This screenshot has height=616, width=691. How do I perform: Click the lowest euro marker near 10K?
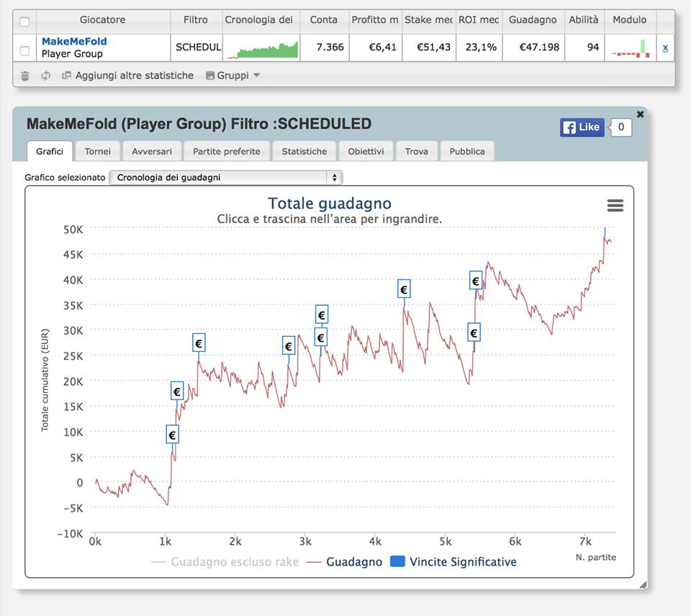[172, 435]
